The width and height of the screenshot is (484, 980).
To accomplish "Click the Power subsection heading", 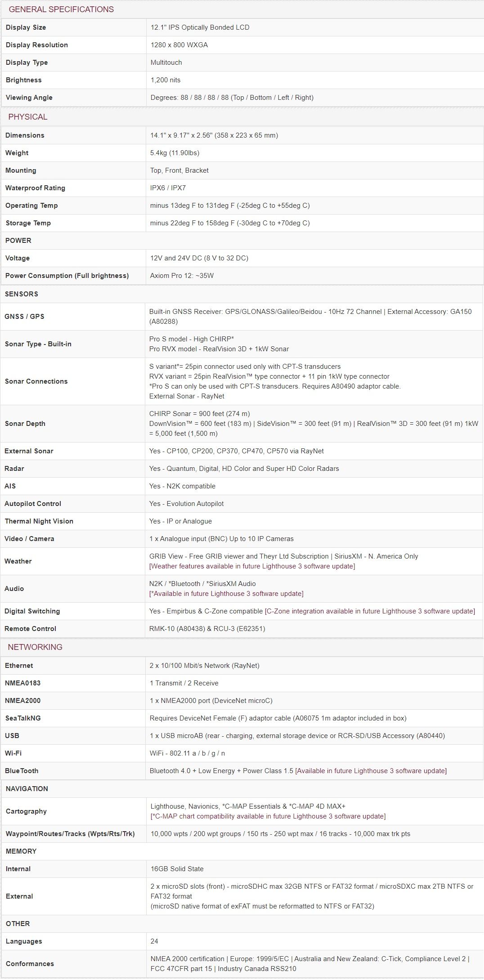I will [18, 241].
